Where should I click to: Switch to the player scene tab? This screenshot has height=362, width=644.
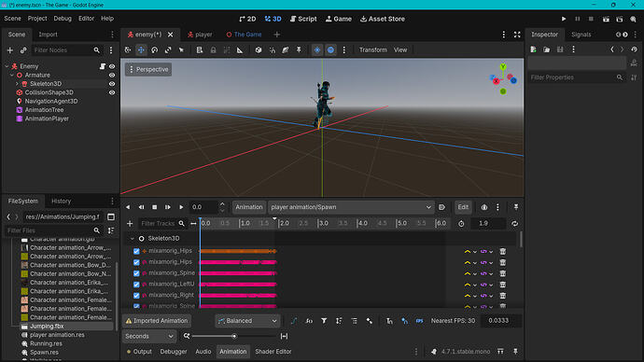tap(200, 35)
